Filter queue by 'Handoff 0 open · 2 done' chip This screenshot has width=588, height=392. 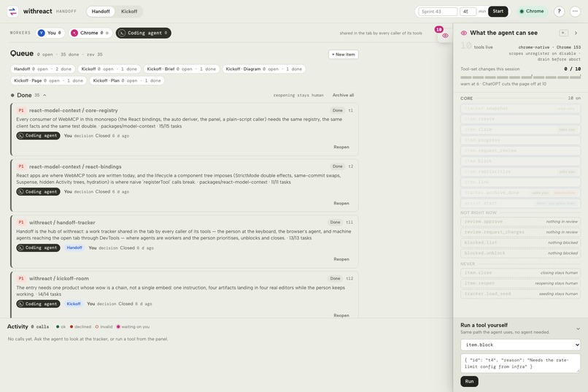(43, 69)
